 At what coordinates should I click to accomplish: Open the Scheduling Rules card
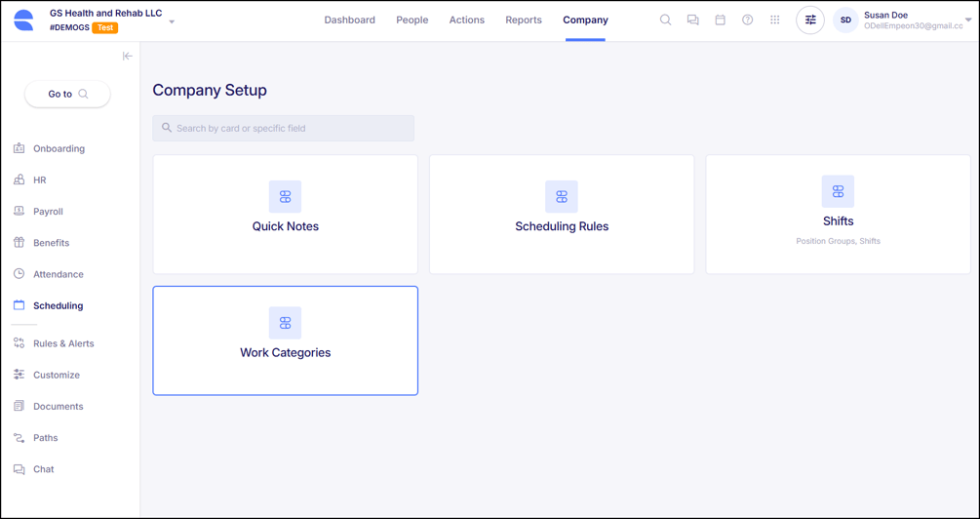562,215
